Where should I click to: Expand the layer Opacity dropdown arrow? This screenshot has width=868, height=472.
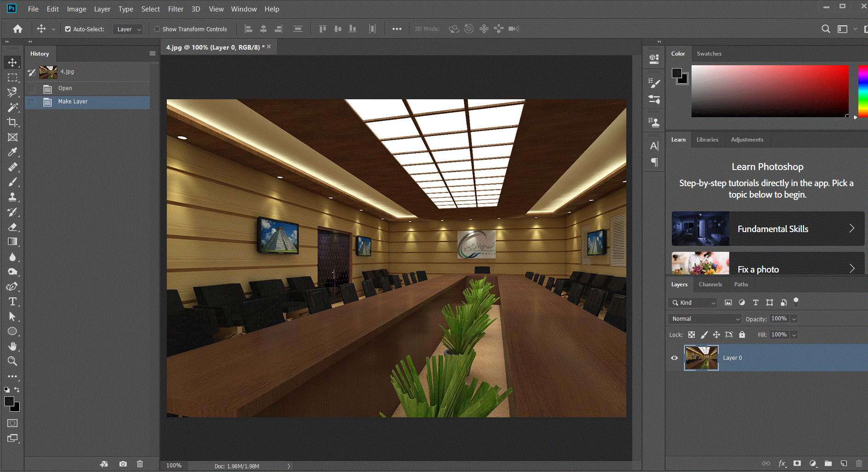coord(794,318)
